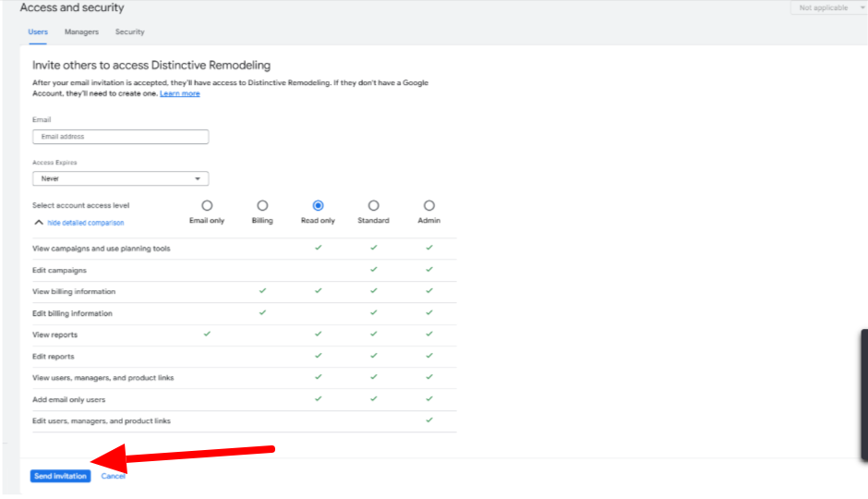The width and height of the screenshot is (868, 499).
Task: Click Billing checkmark in View billing information row
Action: click(262, 291)
